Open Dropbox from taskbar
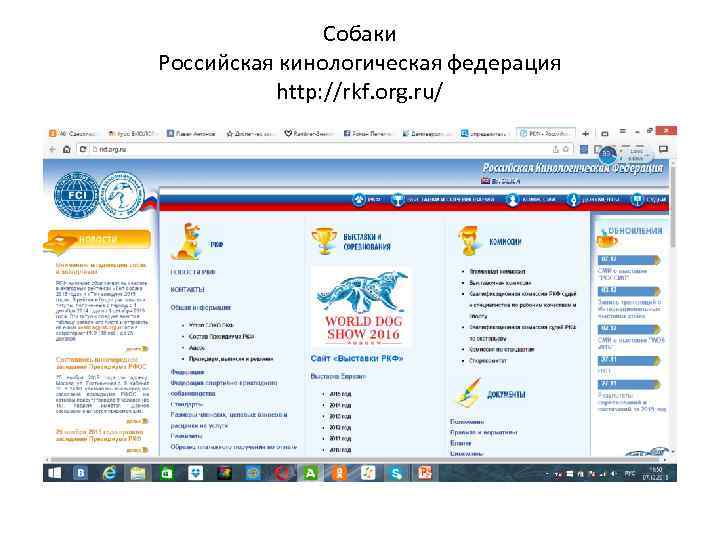This screenshot has height=540, width=720. (195, 473)
